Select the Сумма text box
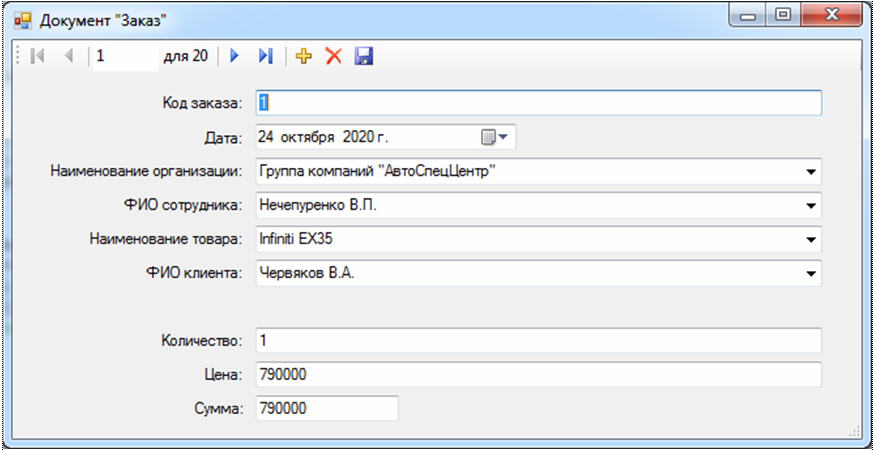 (x=326, y=409)
